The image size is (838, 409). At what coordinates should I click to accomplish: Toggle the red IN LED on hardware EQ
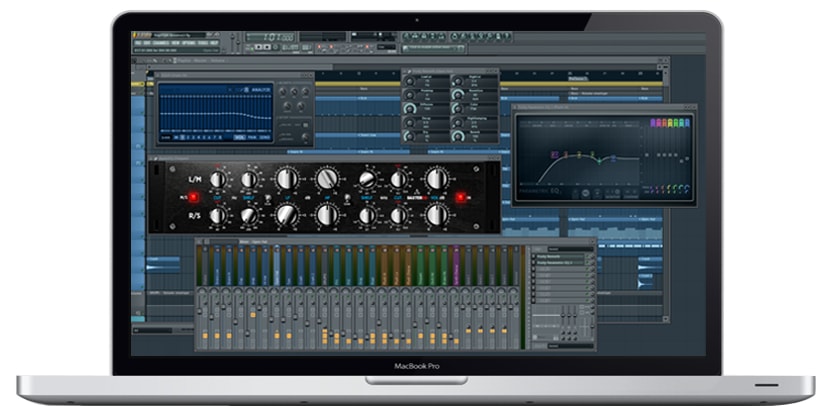(461, 197)
